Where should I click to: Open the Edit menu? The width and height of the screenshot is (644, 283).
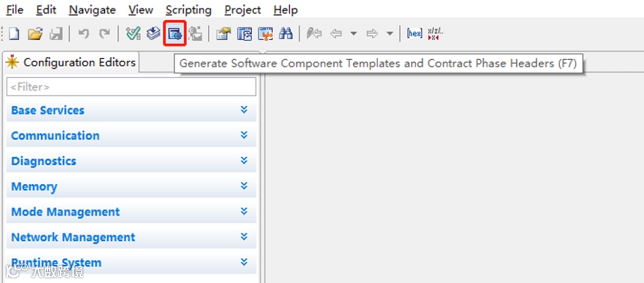click(x=46, y=10)
